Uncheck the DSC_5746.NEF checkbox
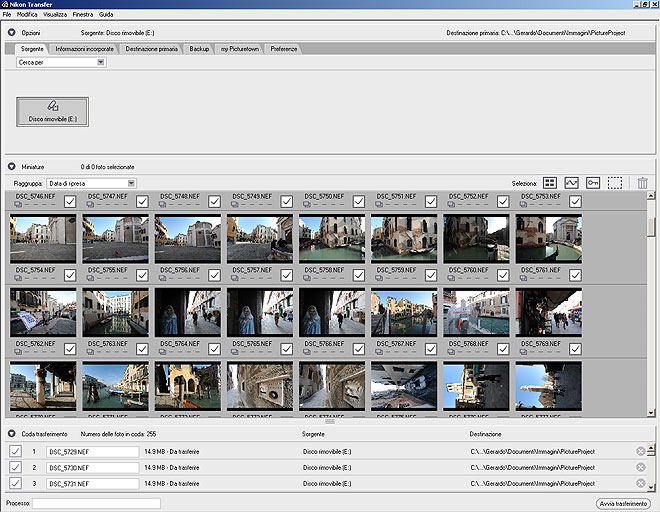Screen dimensions: 660x512 click(70, 202)
